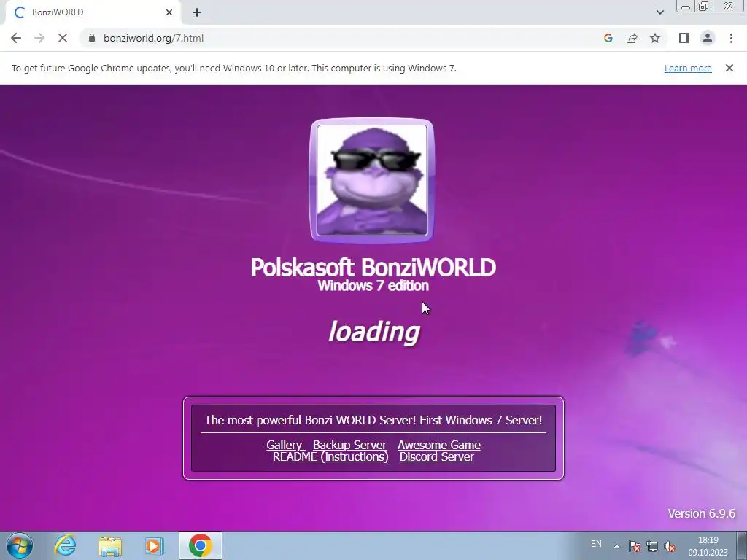The image size is (747, 560).
Task: Click the Polskasoft BonziWORLD title text
Action: tap(373, 267)
